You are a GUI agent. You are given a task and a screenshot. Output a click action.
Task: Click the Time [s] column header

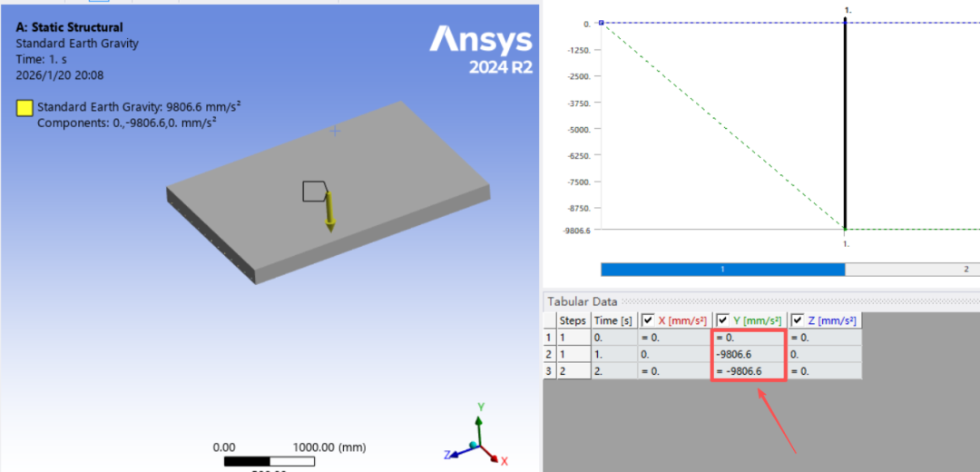[612, 320]
